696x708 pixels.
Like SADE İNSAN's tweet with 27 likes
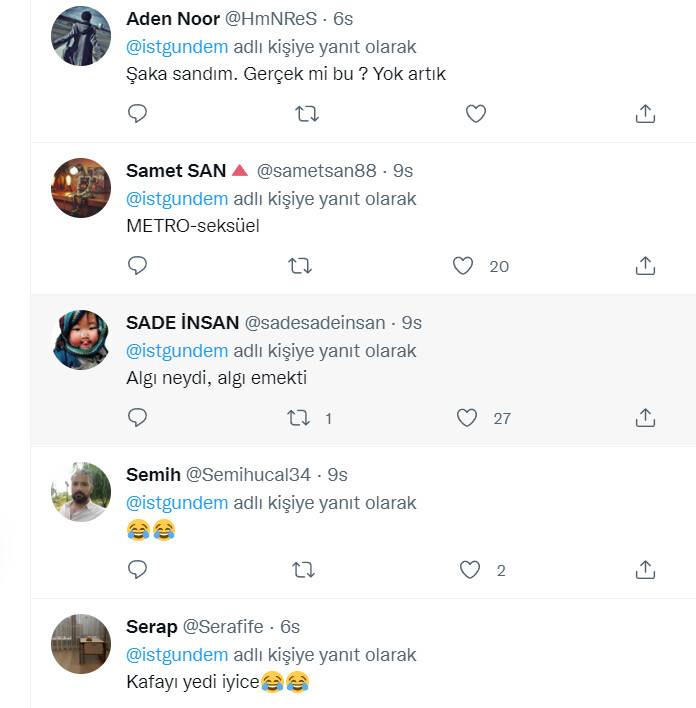[467, 418]
